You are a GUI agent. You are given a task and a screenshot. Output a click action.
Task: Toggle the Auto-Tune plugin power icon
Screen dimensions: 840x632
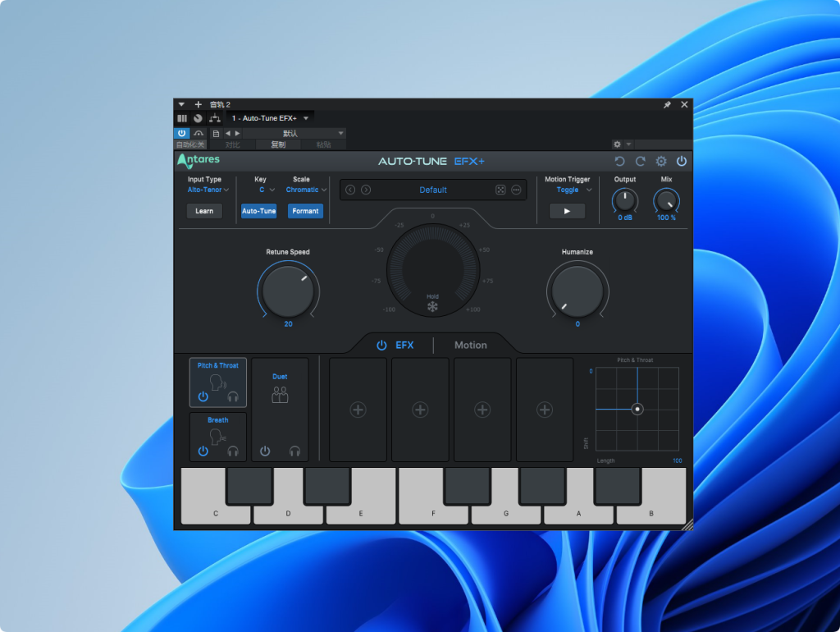[682, 161]
